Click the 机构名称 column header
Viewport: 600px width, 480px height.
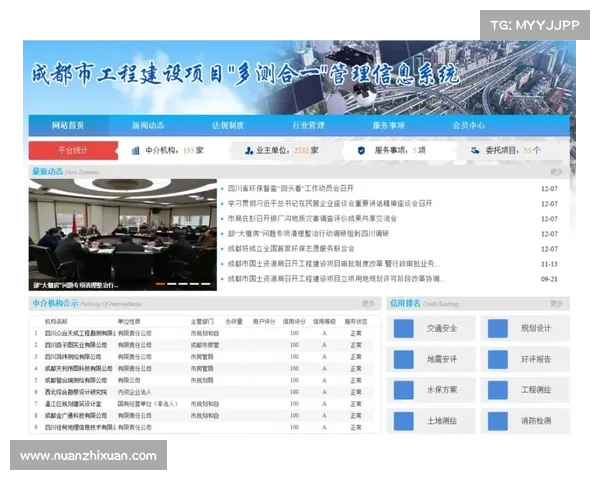click(56, 322)
